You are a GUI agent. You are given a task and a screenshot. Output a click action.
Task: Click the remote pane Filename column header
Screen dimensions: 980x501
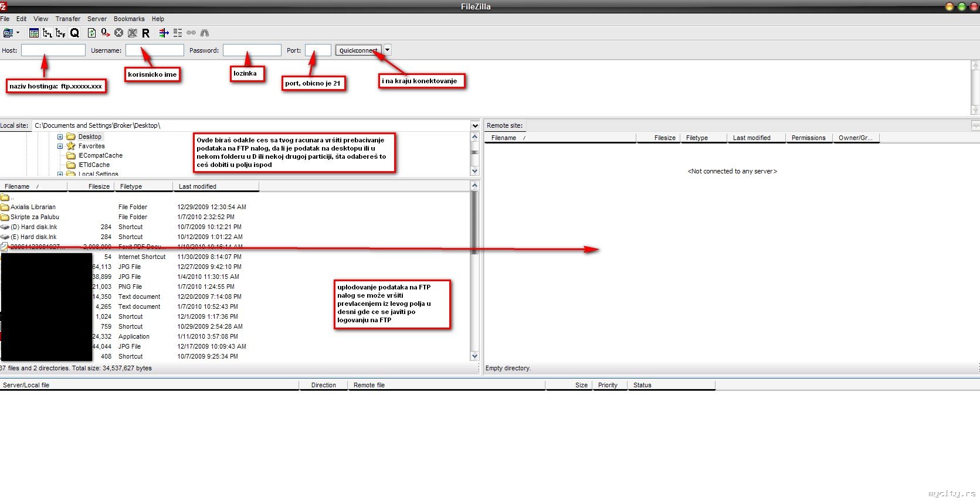(561, 138)
